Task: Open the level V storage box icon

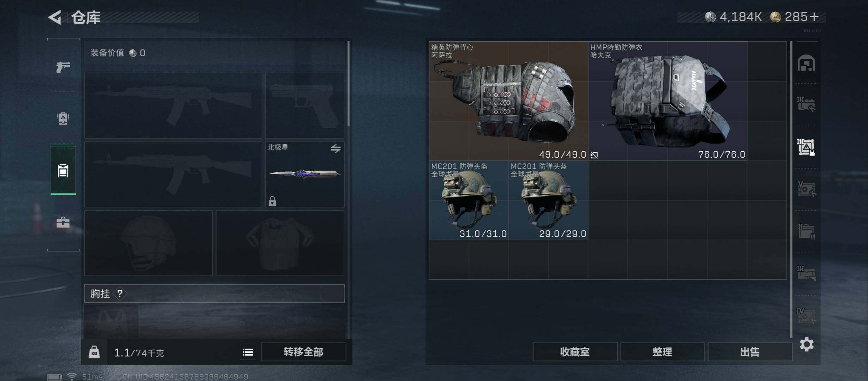Action: [807, 189]
